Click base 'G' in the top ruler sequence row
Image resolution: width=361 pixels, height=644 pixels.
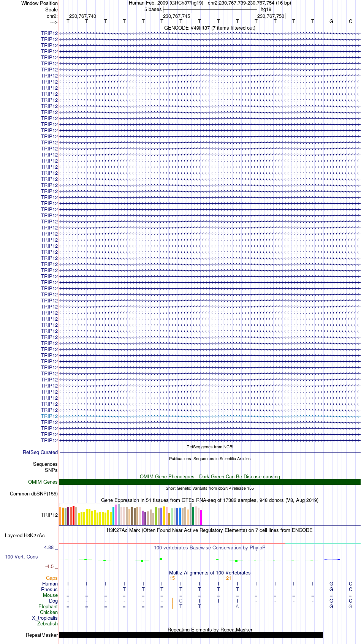click(331, 21)
